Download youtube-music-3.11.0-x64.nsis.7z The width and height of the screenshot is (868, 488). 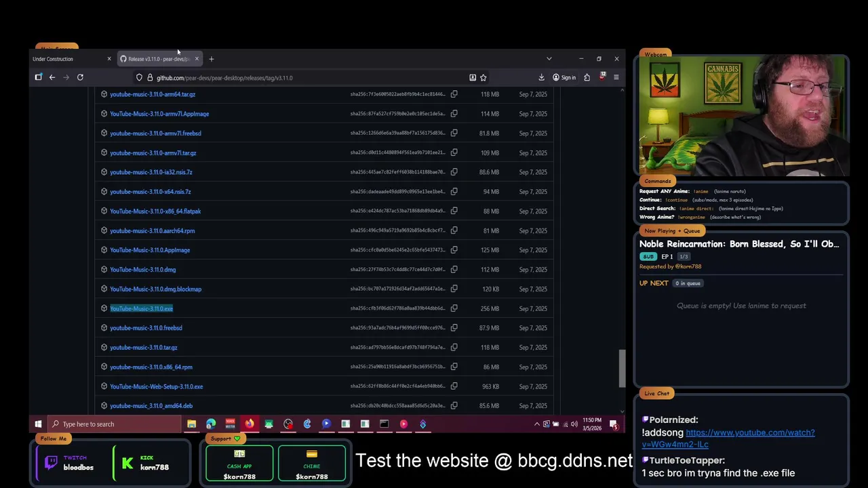tap(151, 192)
